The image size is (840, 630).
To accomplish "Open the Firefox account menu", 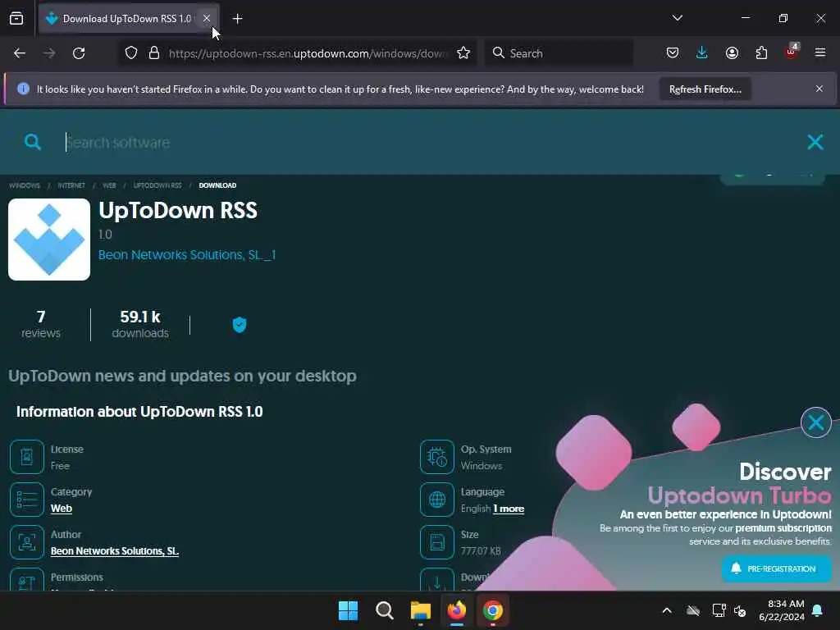I will point(732,53).
